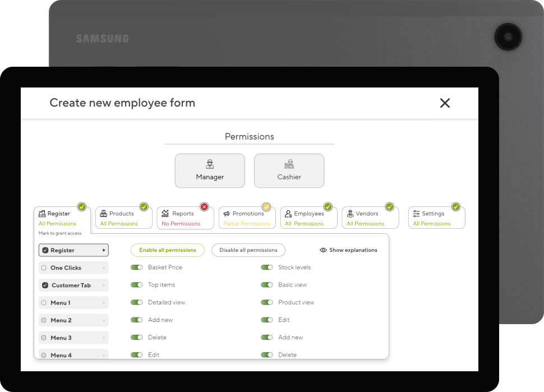
Task: Click 'No Permissions' status text
Action: click(181, 224)
